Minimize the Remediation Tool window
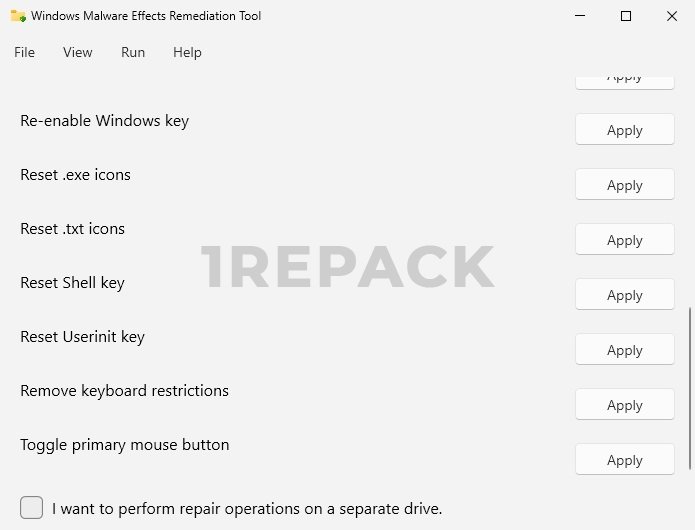Viewport: 695px width, 530px height. coord(580,16)
